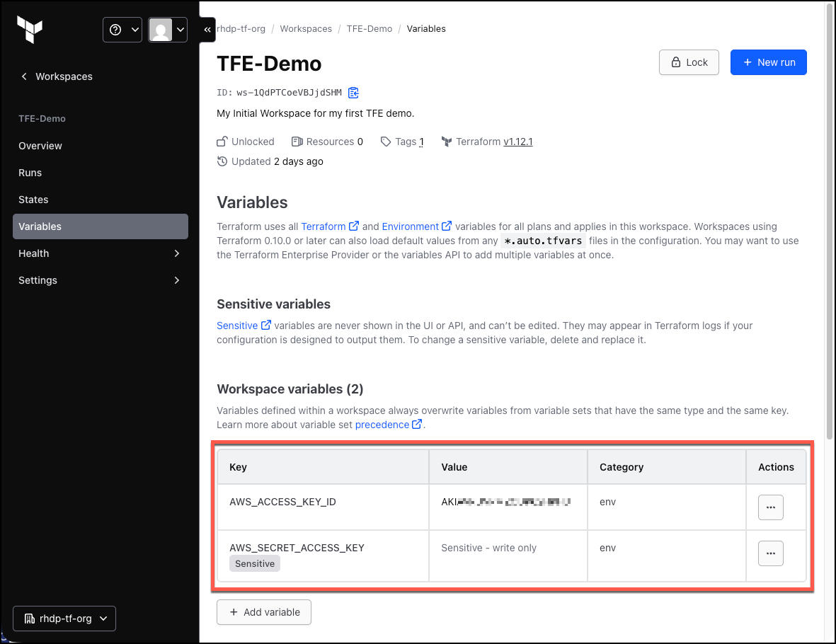The height and width of the screenshot is (644, 836).
Task: Click the page vertical scrollbar
Action: 829,221
